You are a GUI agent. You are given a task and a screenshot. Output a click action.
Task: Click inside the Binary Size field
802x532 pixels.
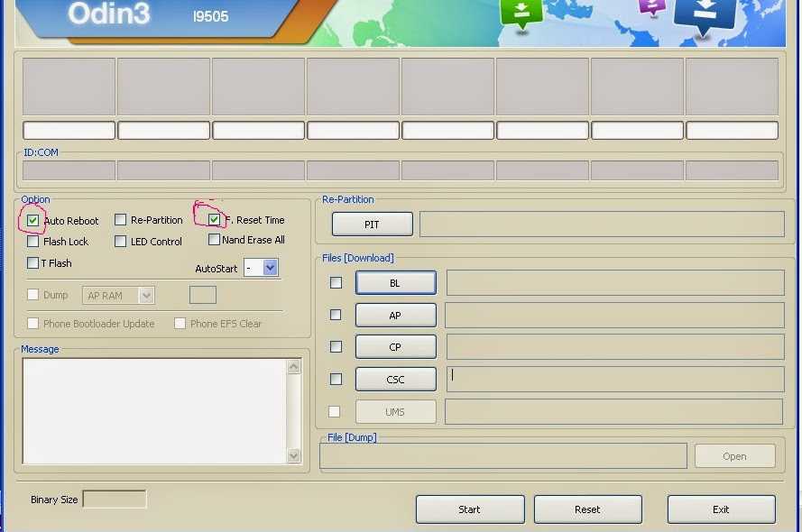(x=113, y=499)
